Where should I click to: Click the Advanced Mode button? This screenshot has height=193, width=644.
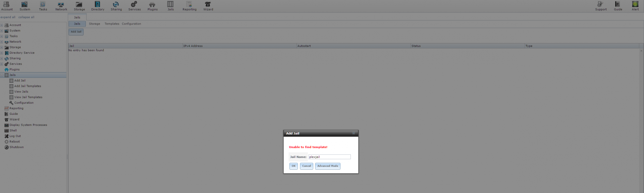[327, 166]
